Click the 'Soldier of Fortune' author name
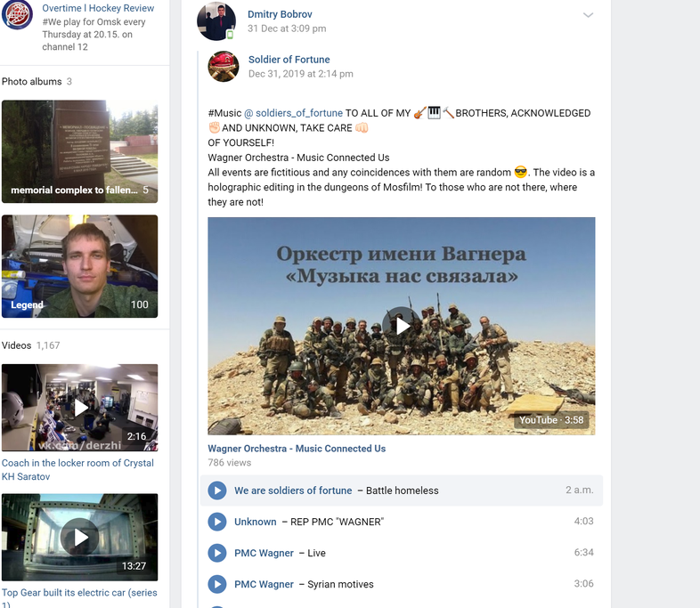 (289, 60)
